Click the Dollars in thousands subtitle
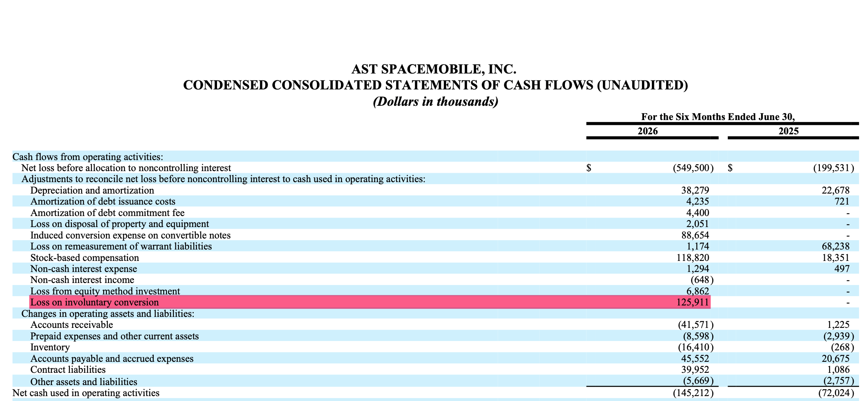This screenshot has width=868, height=401. point(436,101)
